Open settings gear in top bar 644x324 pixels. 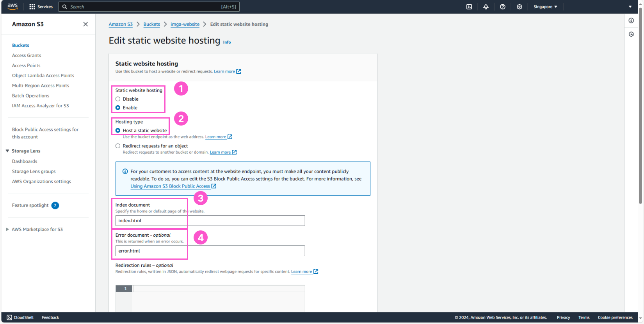point(519,7)
